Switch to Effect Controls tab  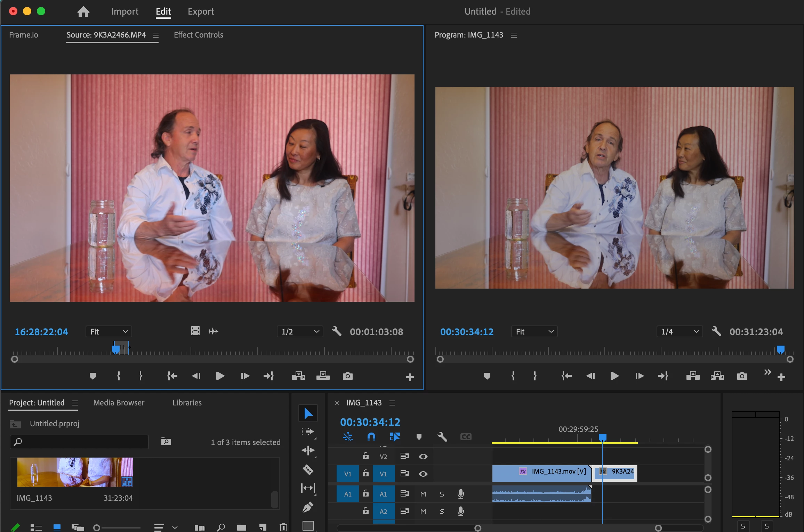point(198,35)
